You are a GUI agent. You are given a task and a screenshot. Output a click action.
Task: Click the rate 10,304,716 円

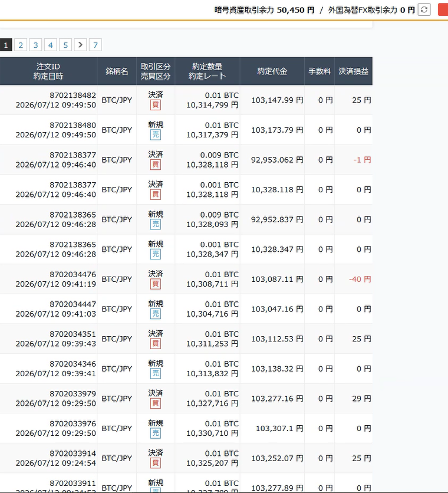tap(212, 314)
